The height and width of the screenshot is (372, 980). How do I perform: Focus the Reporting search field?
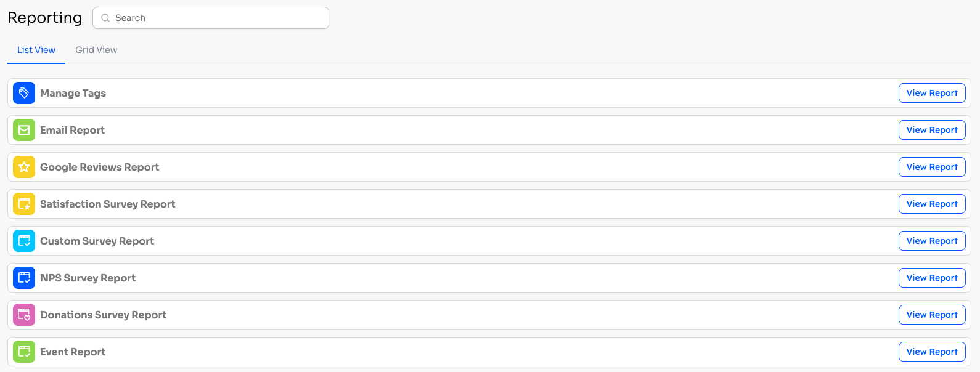(x=211, y=18)
